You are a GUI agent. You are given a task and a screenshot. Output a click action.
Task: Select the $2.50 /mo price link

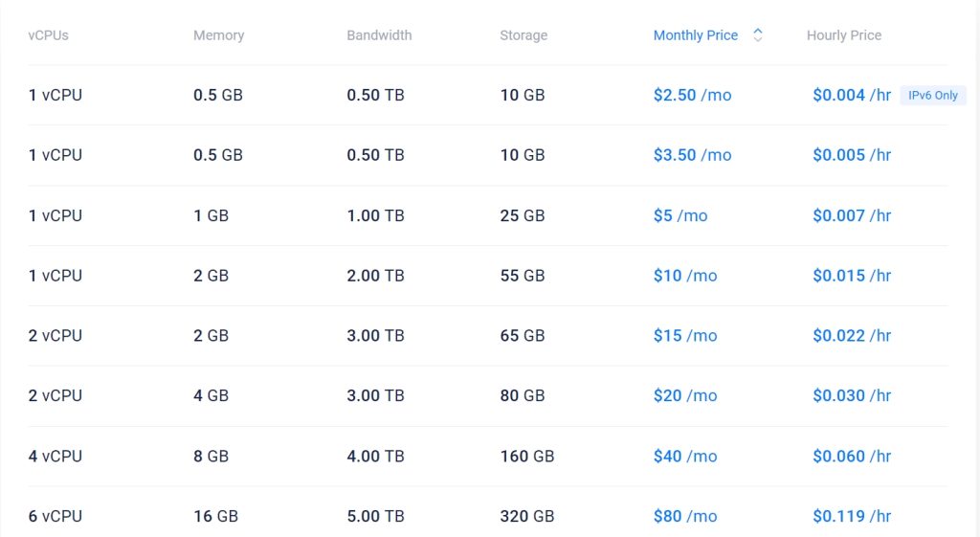[692, 96]
